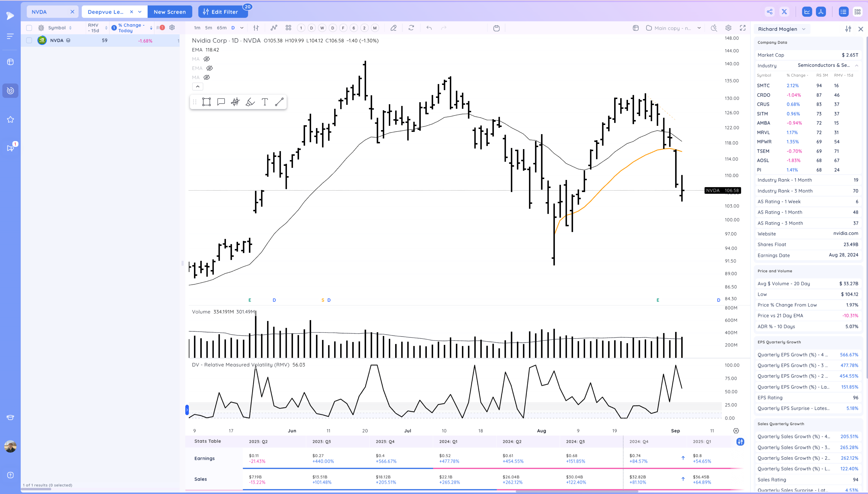Select the Trend Line drawing tool
The height and width of the screenshot is (494, 868).
[x=280, y=101]
